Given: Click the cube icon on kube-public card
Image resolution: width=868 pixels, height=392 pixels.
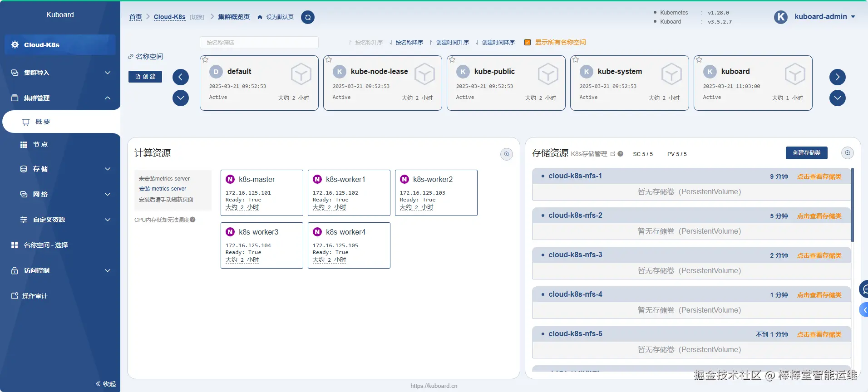Looking at the screenshot, I should [548, 74].
